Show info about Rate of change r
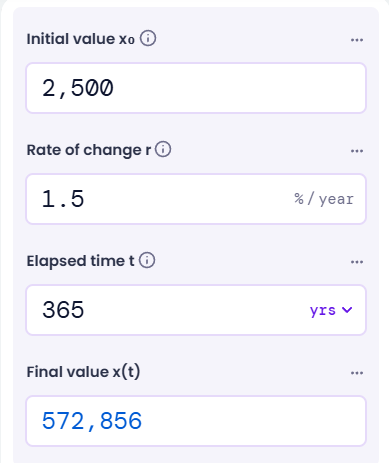 pyautogui.click(x=163, y=149)
